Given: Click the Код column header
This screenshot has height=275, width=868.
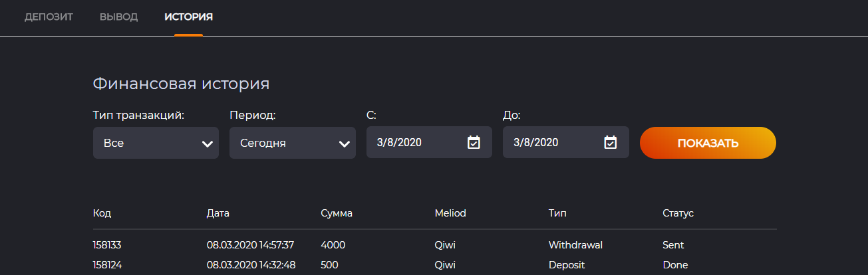Looking at the screenshot, I should [x=102, y=213].
